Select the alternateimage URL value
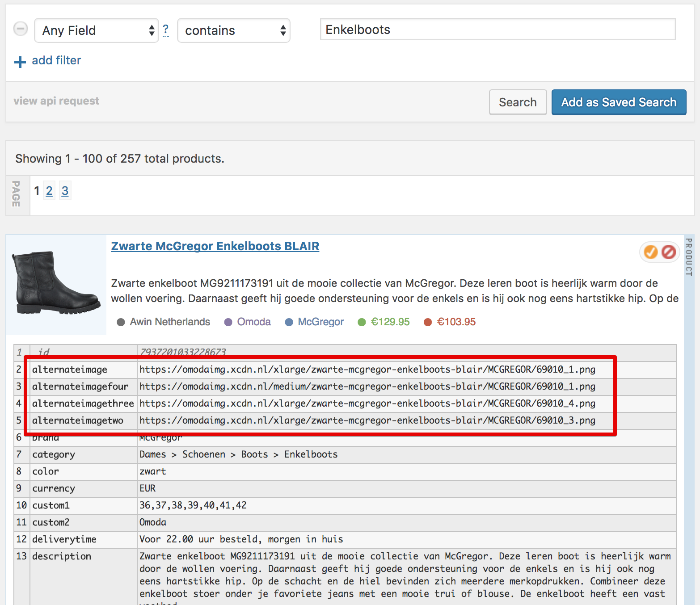 [x=367, y=370]
